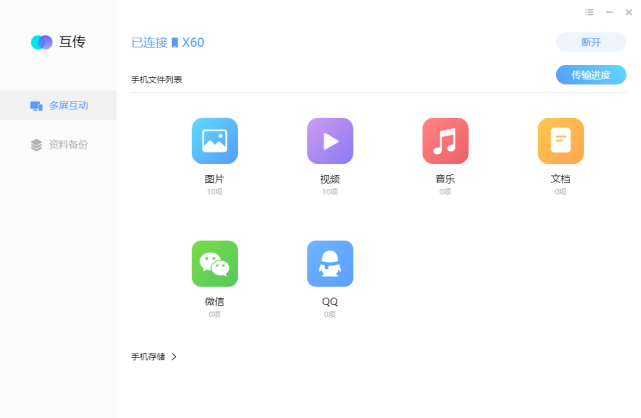The image size is (641, 418).
Task: Open the 文档 (Documents) category icon
Action: [x=560, y=141]
